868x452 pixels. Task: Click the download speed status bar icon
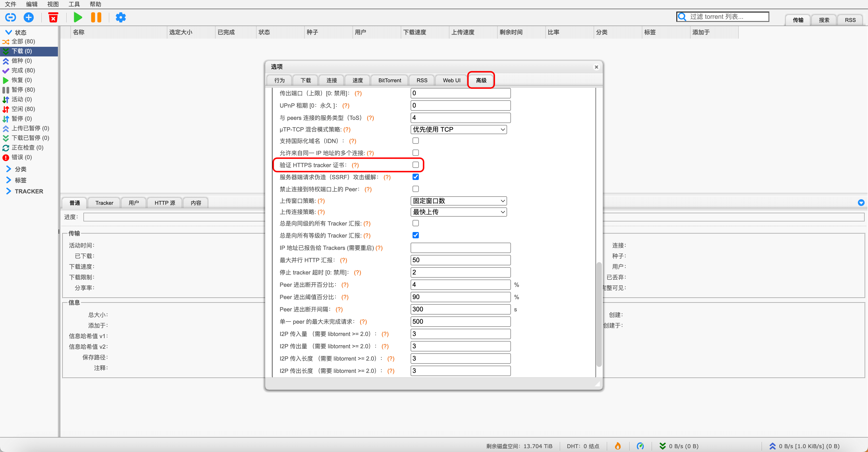click(x=663, y=446)
